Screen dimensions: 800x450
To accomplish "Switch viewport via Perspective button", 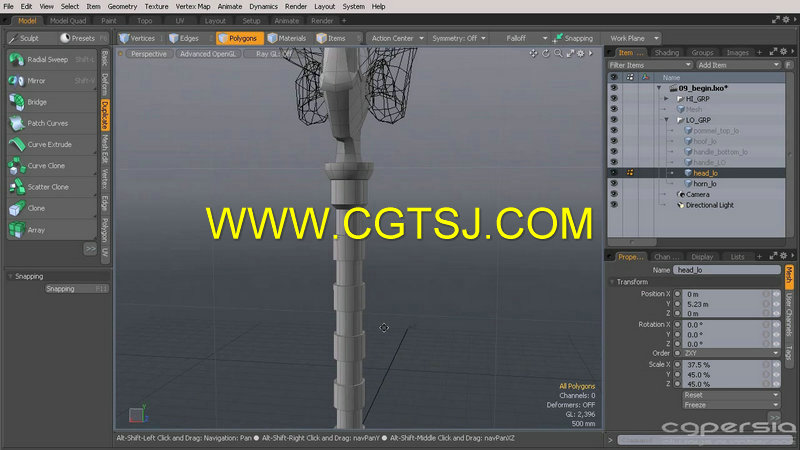I will coord(148,54).
